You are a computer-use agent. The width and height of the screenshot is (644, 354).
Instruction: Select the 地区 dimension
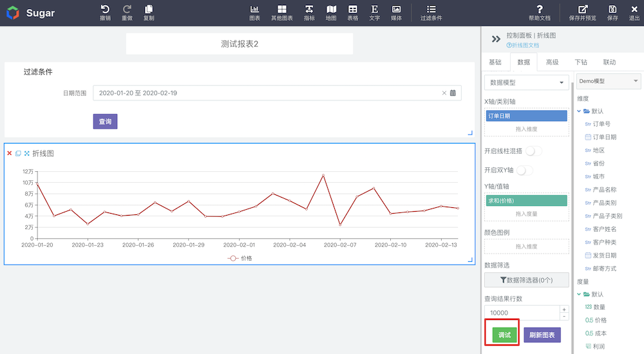click(x=598, y=150)
